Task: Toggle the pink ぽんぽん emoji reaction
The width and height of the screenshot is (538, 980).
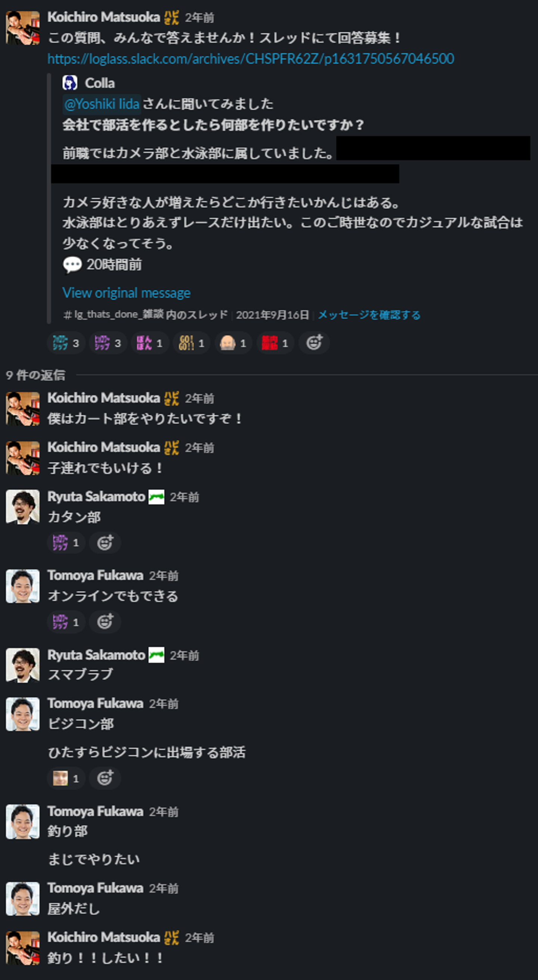Action: [149, 343]
